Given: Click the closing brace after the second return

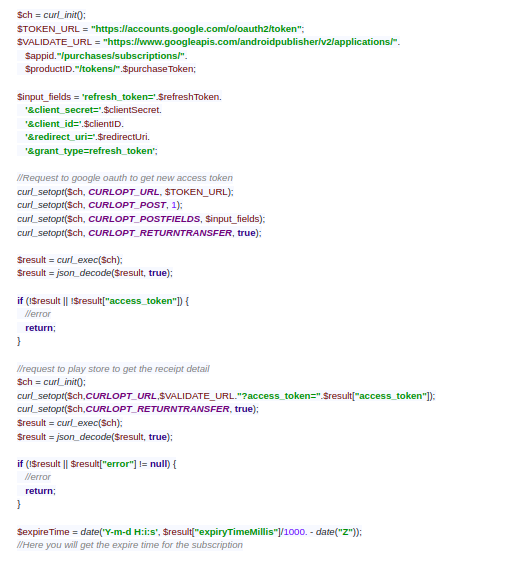Looking at the screenshot, I should tap(19, 505).
